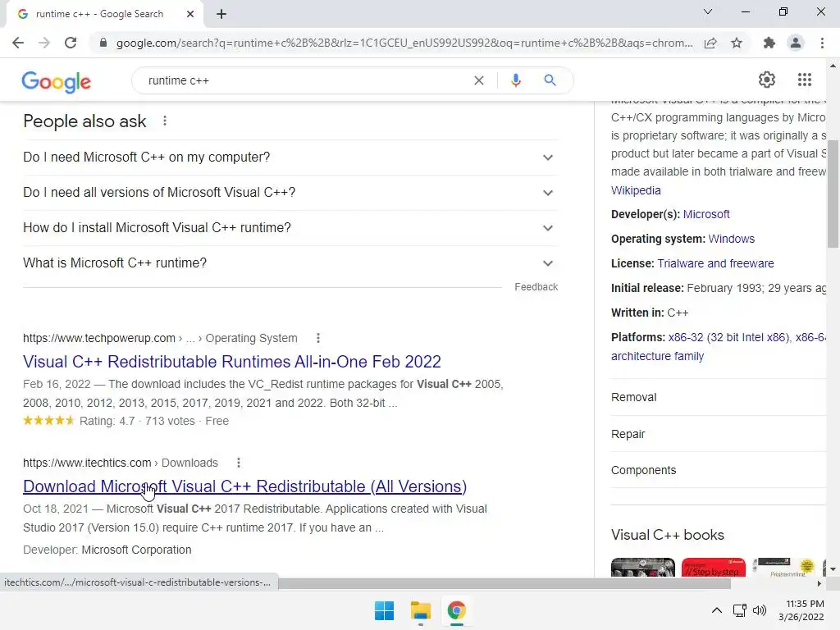Screen dimensions: 840x630
Task: Expand the Removal section
Action: tap(719, 398)
